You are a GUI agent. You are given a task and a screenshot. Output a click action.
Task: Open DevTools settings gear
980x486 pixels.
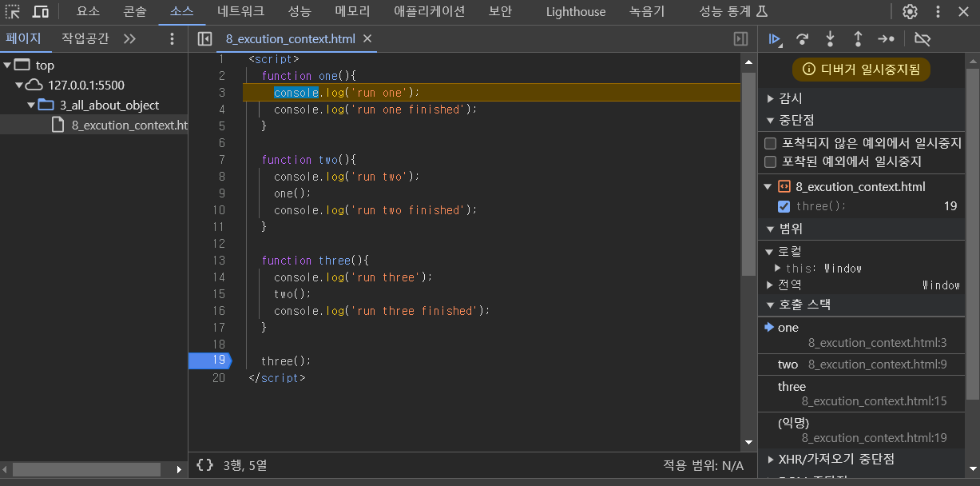pyautogui.click(x=910, y=12)
